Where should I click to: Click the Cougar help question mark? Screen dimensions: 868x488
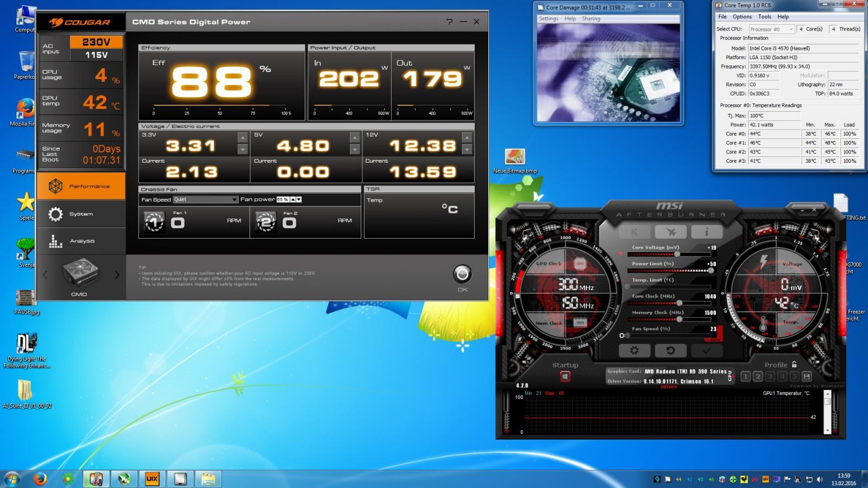449,22
